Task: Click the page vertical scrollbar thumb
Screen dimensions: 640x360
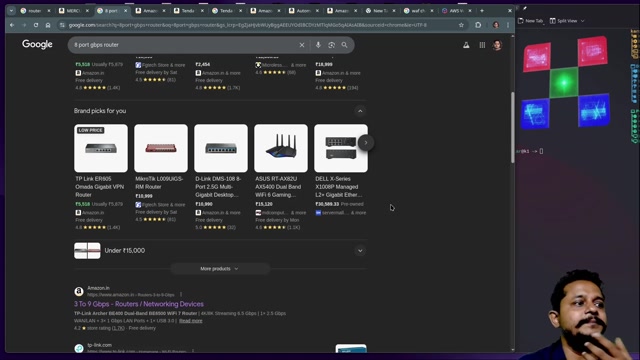Action: click(513, 127)
